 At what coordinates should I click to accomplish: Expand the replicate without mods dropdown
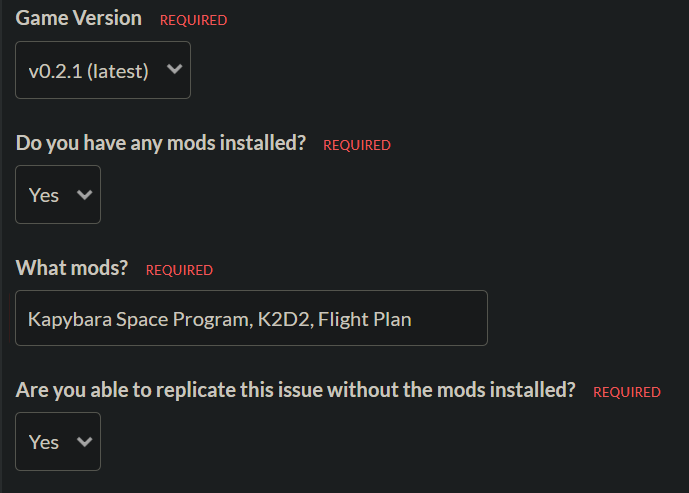point(58,441)
